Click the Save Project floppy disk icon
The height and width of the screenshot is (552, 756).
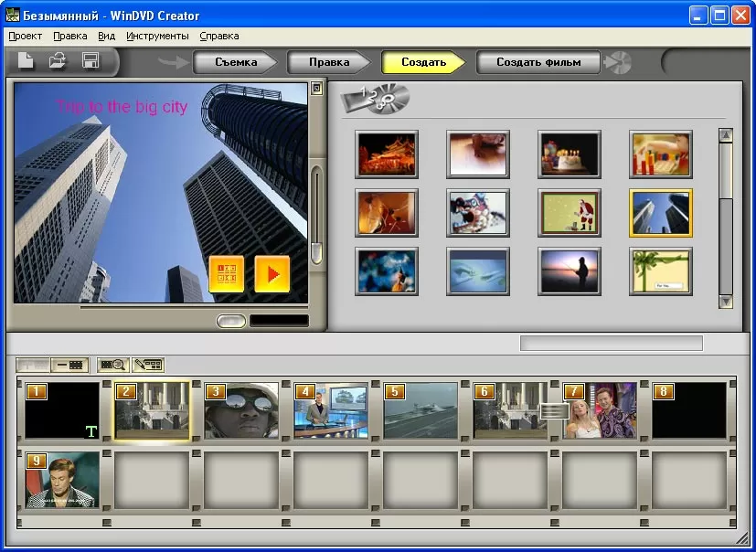click(x=91, y=62)
